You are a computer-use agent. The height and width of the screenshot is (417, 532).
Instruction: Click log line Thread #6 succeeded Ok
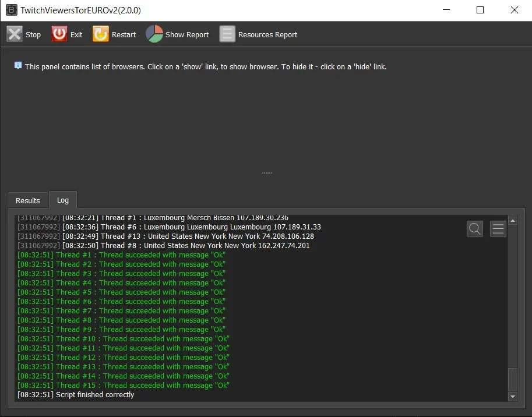tap(121, 301)
